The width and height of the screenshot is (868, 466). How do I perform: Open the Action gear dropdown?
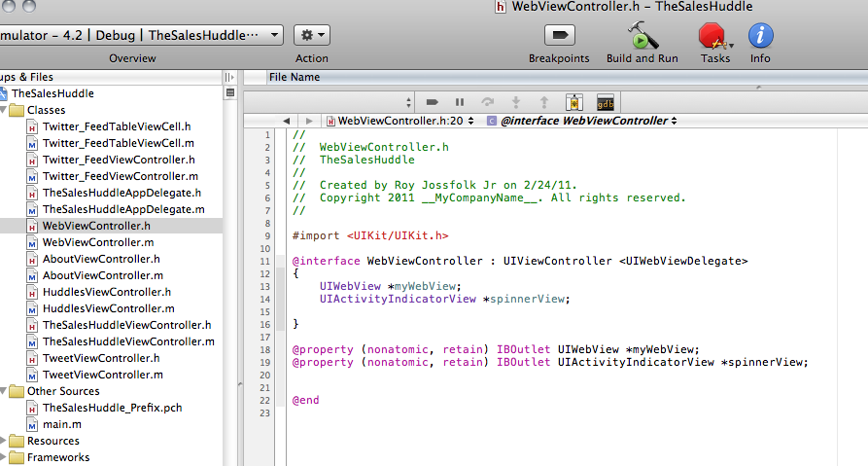tap(312, 35)
